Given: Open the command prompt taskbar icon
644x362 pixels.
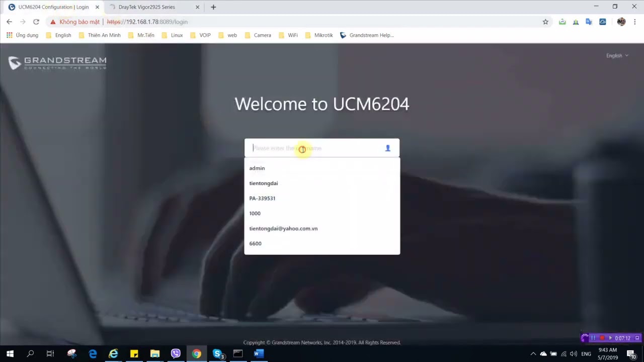Looking at the screenshot, I should [238, 353].
